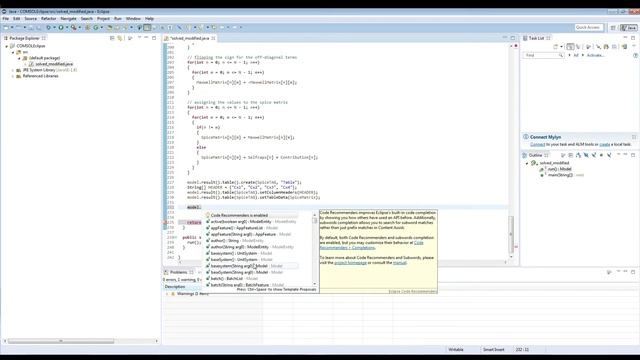Expand JRE System Library node
Viewport: 640px width, 360px height.
(13, 70)
